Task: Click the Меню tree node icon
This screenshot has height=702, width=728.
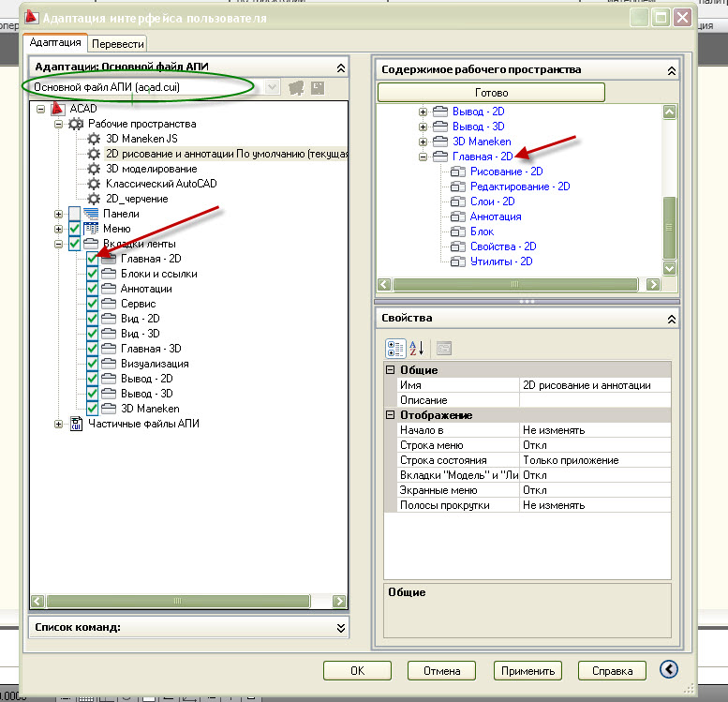Action: point(91,229)
